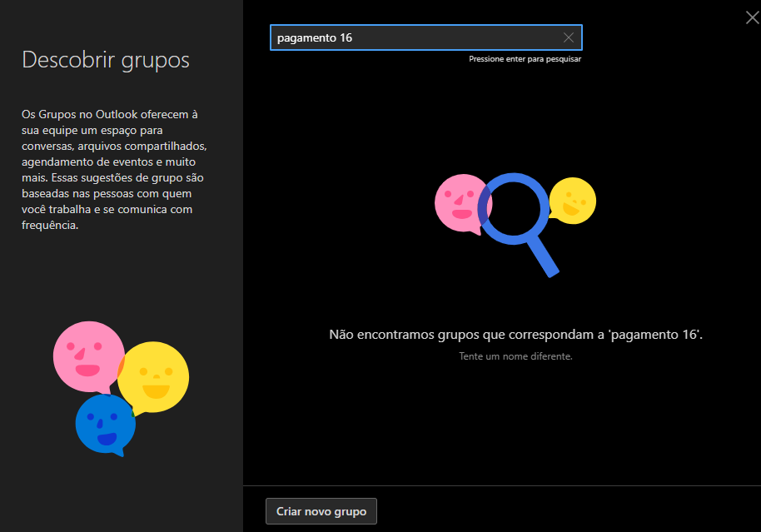Click the Os Grupos no Outlook description paragraph
761x532 pixels.
coord(114,169)
